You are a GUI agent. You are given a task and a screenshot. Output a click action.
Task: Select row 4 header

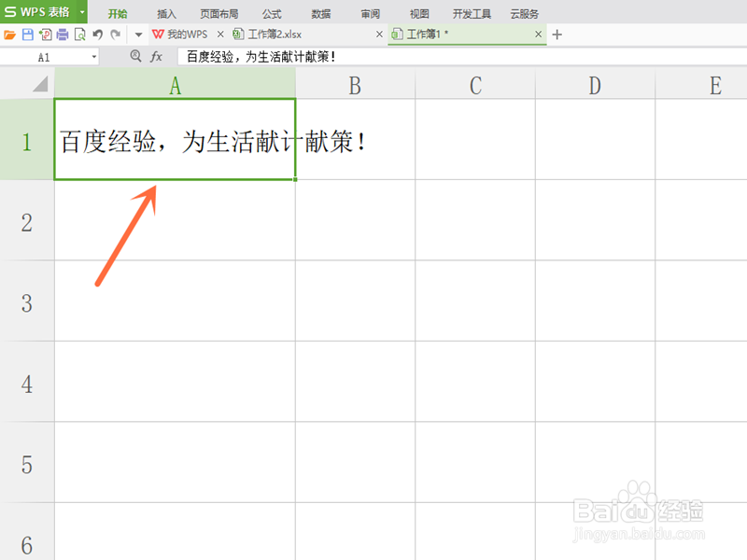pyautogui.click(x=27, y=382)
